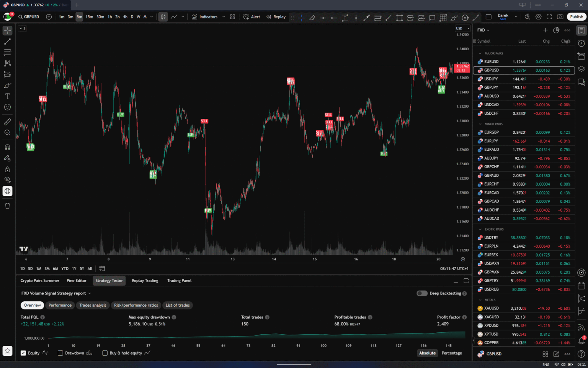Remove drawings with the trash icon
The image size is (588, 368).
(8, 206)
